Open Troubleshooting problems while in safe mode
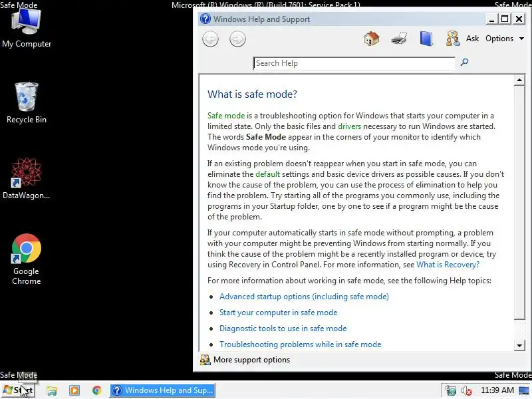Image resolution: width=532 pixels, height=399 pixels. (x=301, y=344)
